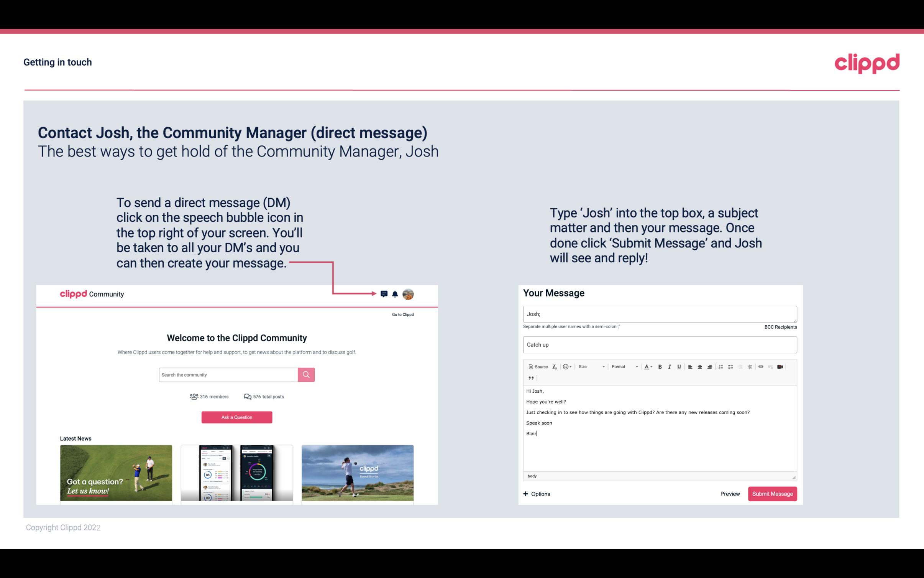Image resolution: width=924 pixels, height=578 pixels.
Task: Click the underline formatting icon in toolbar
Action: [x=679, y=367]
